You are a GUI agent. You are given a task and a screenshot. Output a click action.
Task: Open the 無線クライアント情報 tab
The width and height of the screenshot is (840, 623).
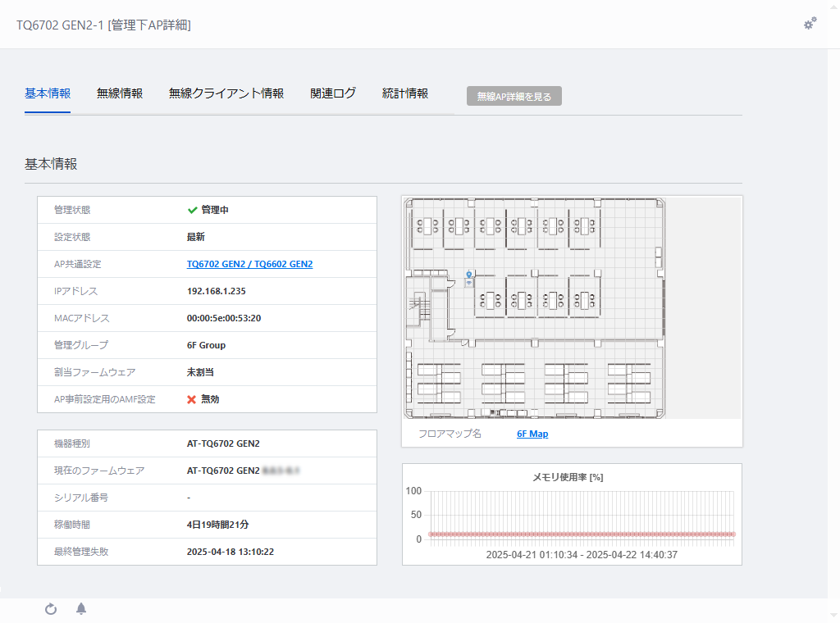pyautogui.click(x=226, y=93)
